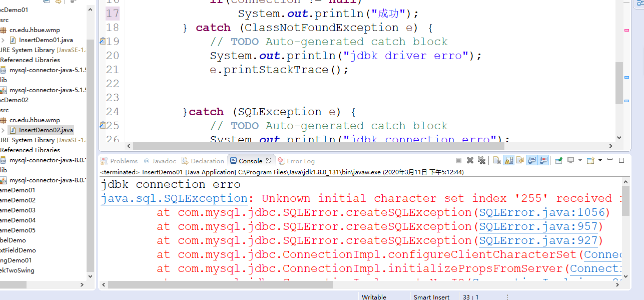The height and width of the screenshot is (300, 644).
Task: Click the Console horizontal scrollbar thumb
Action: pos(220,284)
